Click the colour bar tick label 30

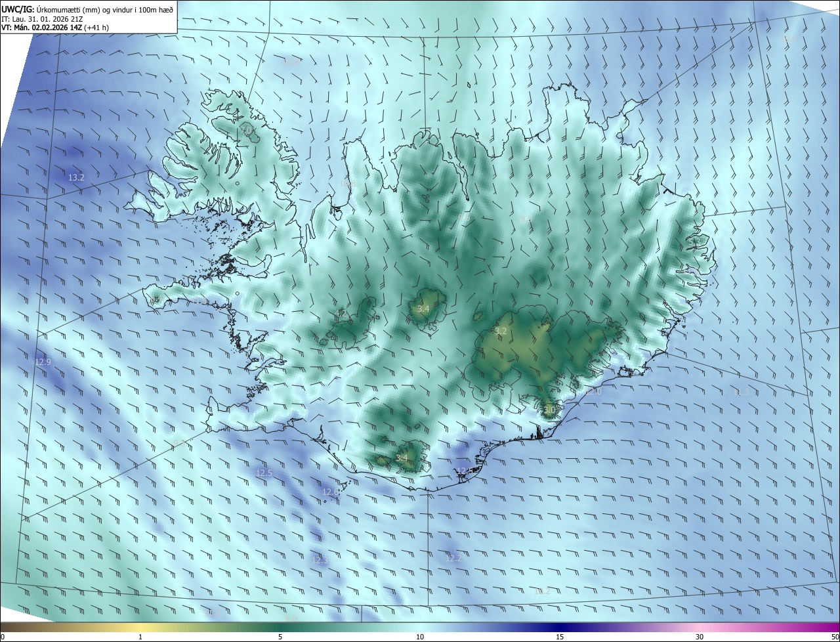coord(700,637)
